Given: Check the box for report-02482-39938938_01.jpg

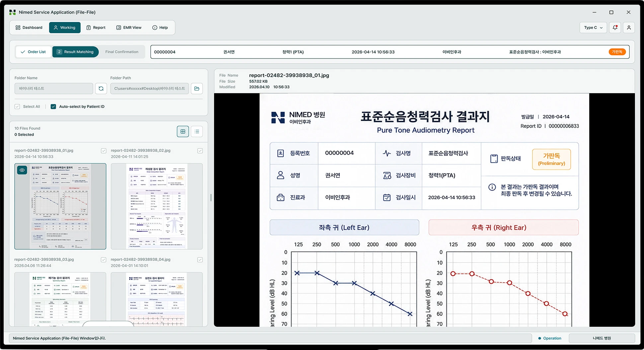Looking at the screenshot, I should click(104, 151).
